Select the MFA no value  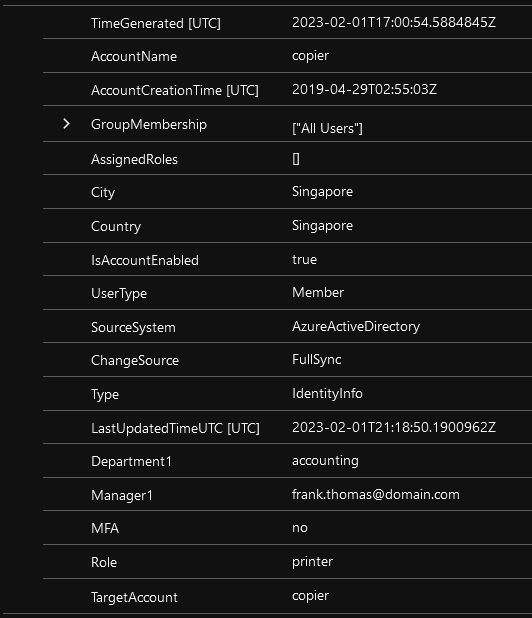coord(299,528)
